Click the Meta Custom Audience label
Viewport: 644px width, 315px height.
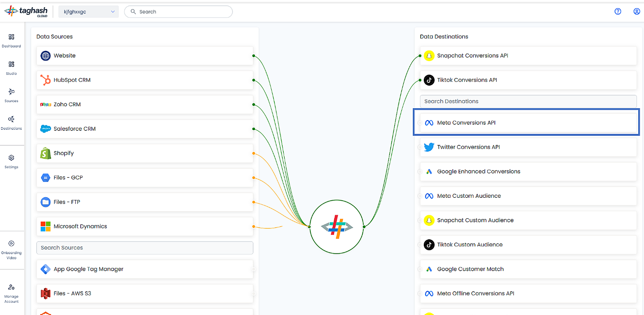469,196
